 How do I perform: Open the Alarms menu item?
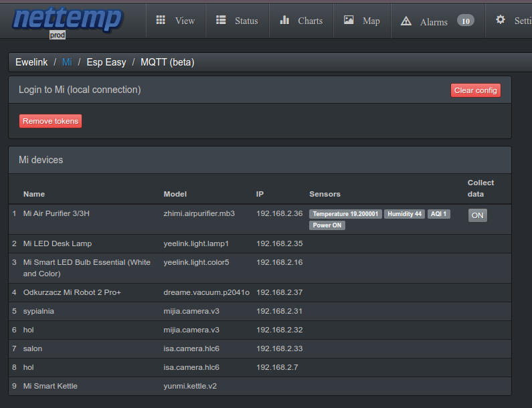[x=438, y=21]
